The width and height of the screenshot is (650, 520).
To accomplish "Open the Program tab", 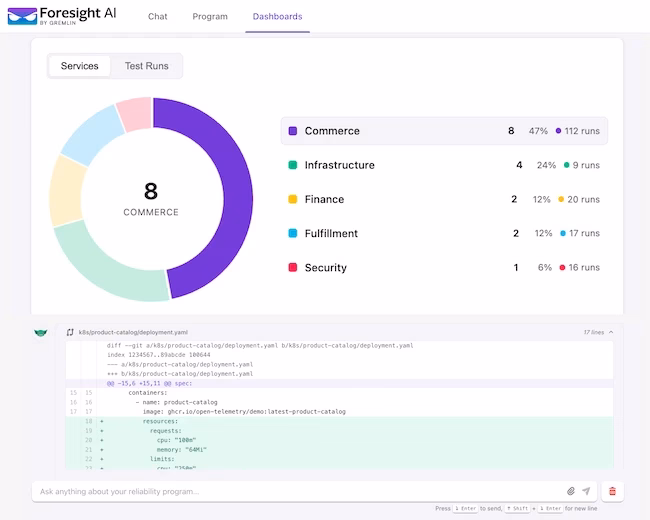I will (x=210, y=17).
